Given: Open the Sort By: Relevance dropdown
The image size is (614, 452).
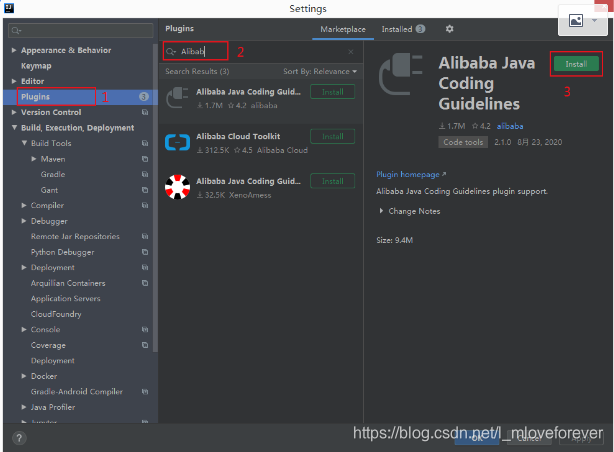Looking at the screenshot, I should click(320, 71).
